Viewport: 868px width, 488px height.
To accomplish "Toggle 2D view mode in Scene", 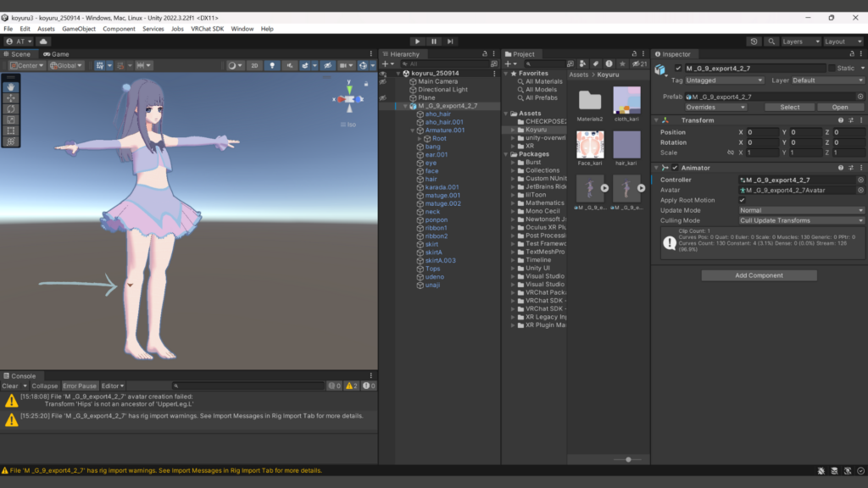I will tap(253, 65).
